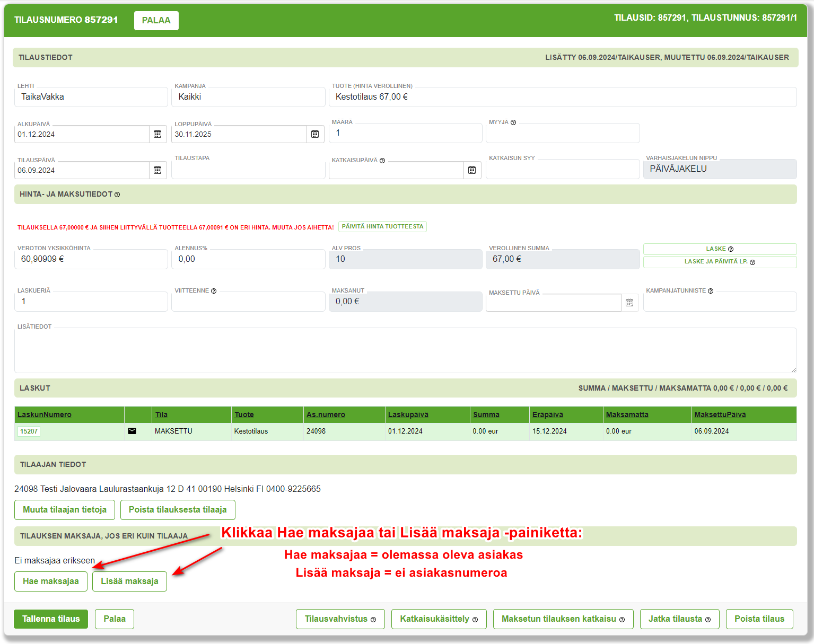Click Poista tilaus button

pos(759,619)
